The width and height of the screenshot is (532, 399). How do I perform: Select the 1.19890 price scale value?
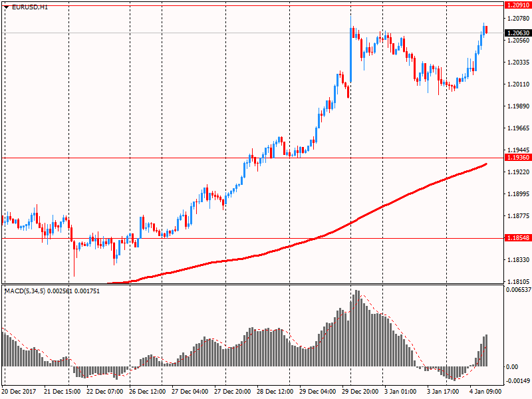click(x=519, y=106)
